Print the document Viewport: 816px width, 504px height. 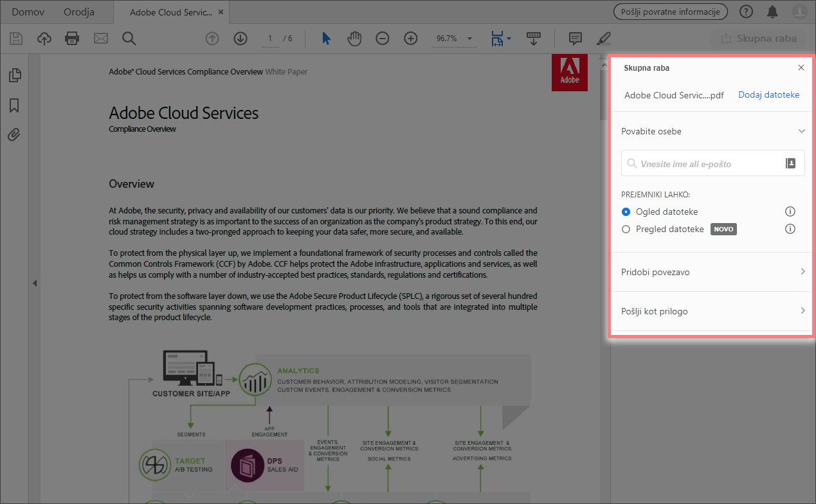point(72,39)
